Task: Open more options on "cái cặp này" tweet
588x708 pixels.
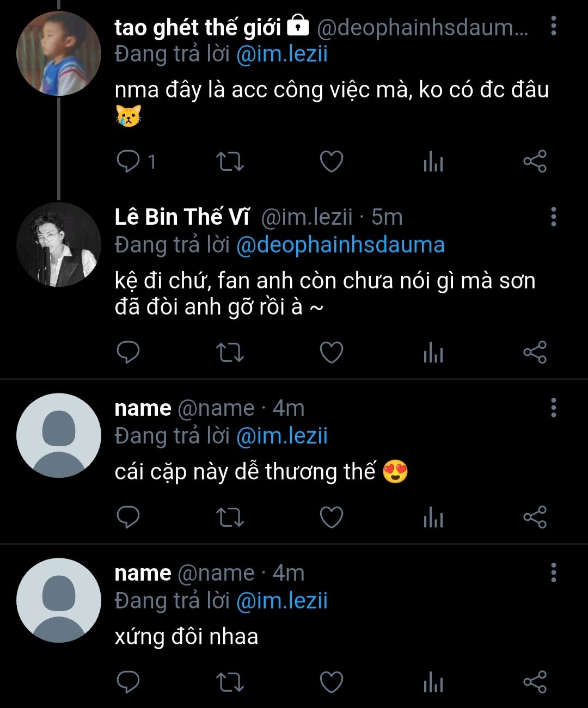Action: coord(553,408)
